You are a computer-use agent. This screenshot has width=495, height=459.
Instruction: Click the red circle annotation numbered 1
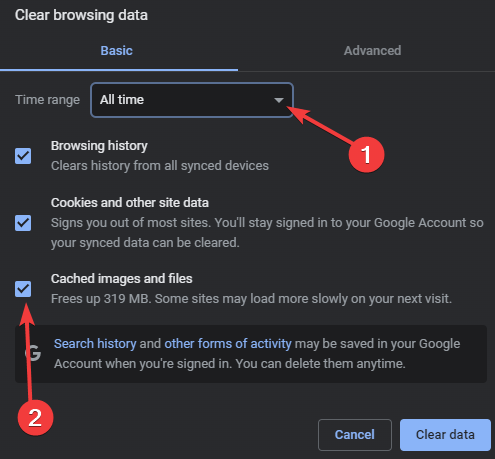point(366,154)
